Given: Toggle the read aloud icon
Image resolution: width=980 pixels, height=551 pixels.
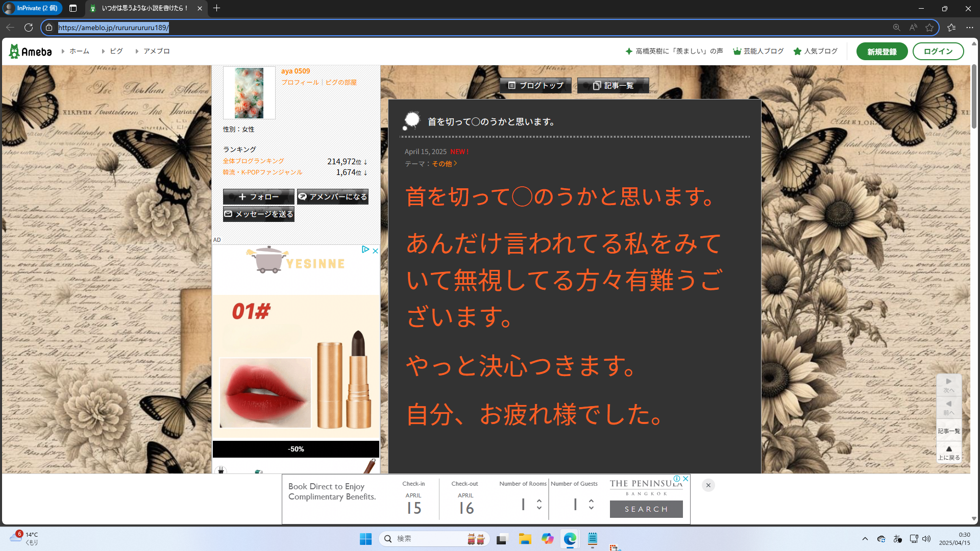Looking at the screenshot, I should (913, 28).
